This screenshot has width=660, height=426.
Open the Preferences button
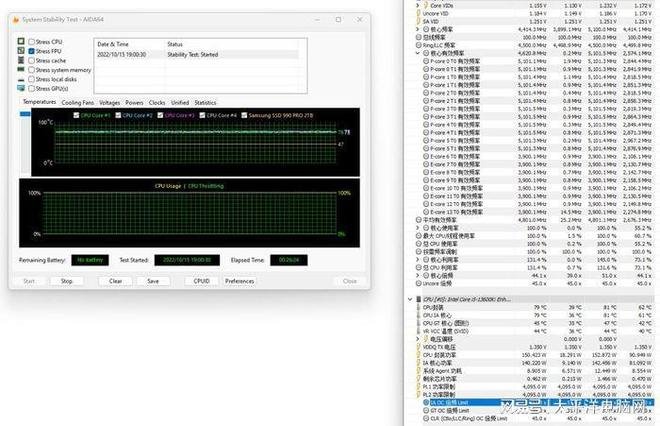point(239,281)
